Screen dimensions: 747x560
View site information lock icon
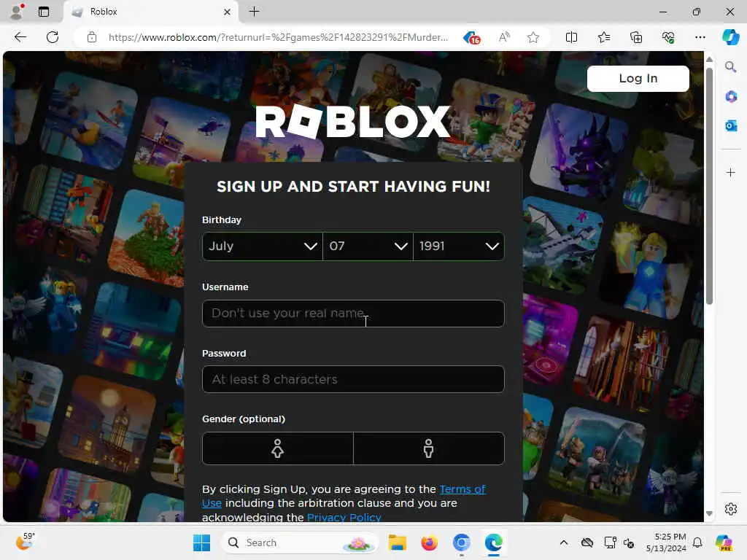[92, 37]
